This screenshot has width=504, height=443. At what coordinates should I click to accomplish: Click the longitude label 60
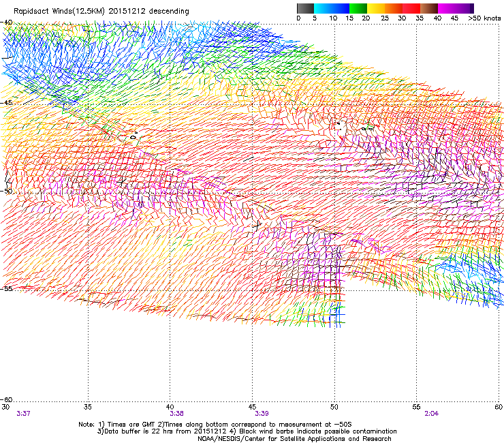499,407
